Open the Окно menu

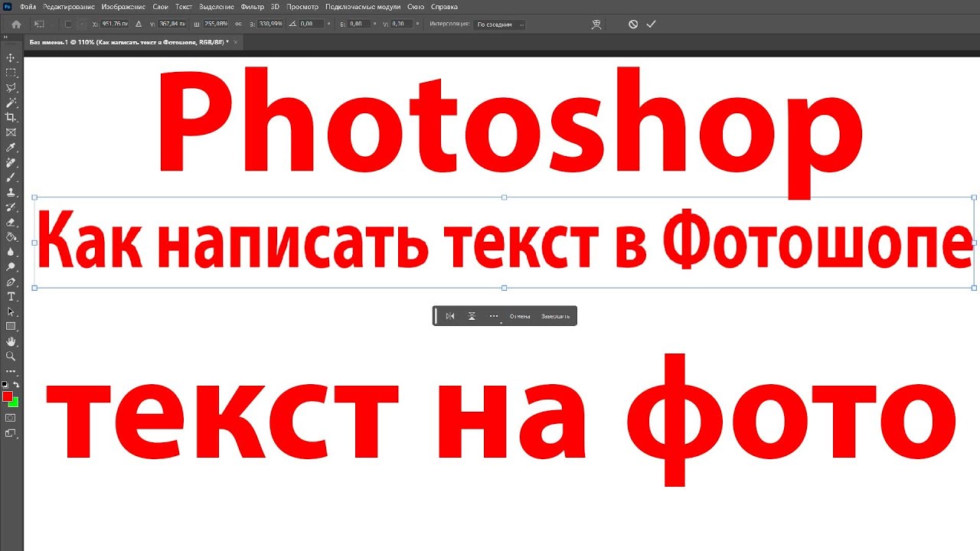(416, 6)
